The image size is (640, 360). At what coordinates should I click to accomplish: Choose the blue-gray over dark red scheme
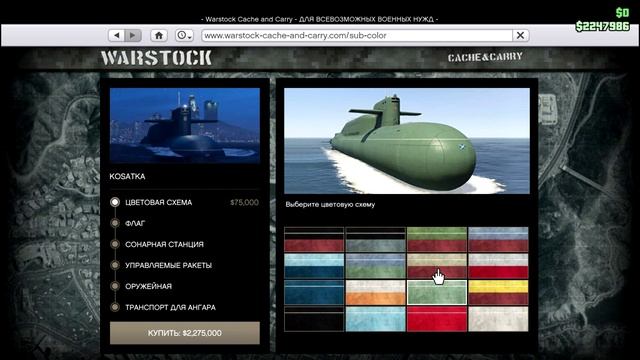(498, 240)
